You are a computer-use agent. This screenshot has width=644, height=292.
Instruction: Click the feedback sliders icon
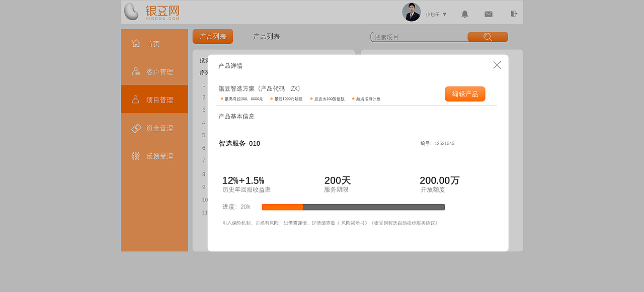[x=136, y=156]
